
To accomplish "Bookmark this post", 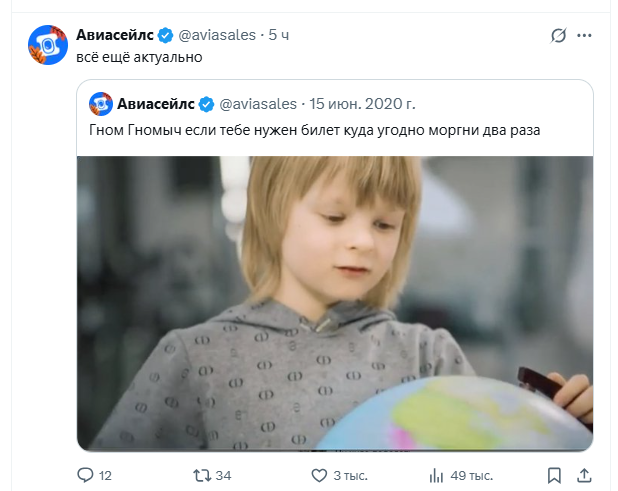I will pos(554,476).
